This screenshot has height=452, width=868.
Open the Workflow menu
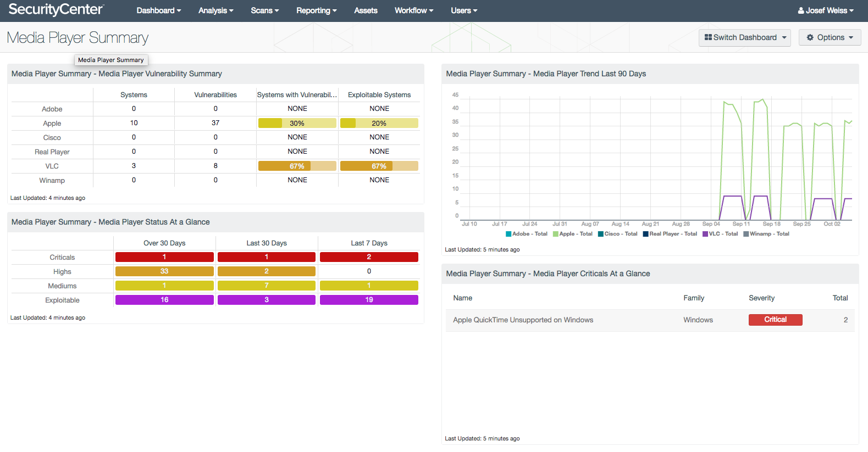[414, 10]
